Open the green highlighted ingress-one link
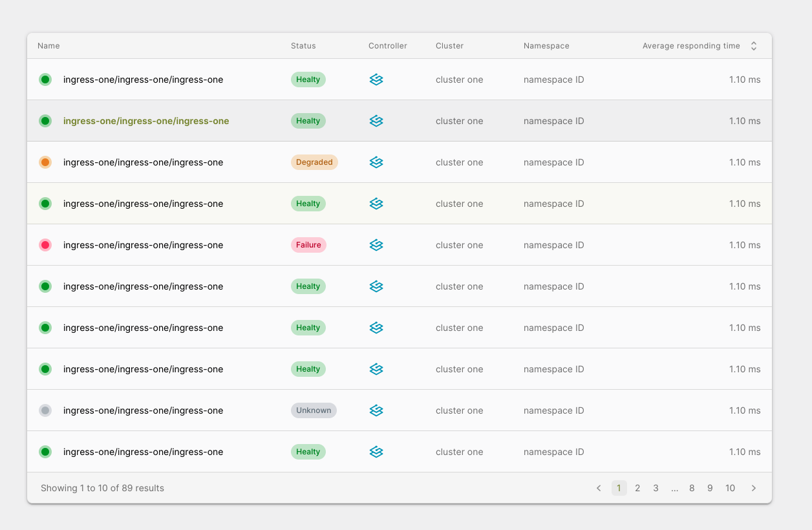The width and height of the screenshot is (812, 530). click(x=146, y=121)
